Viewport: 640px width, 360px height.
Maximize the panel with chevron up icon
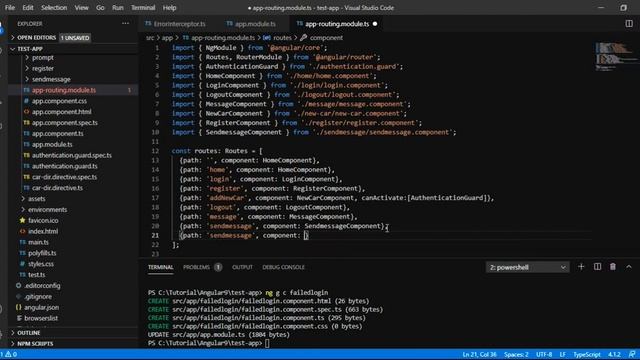[629, 267]
